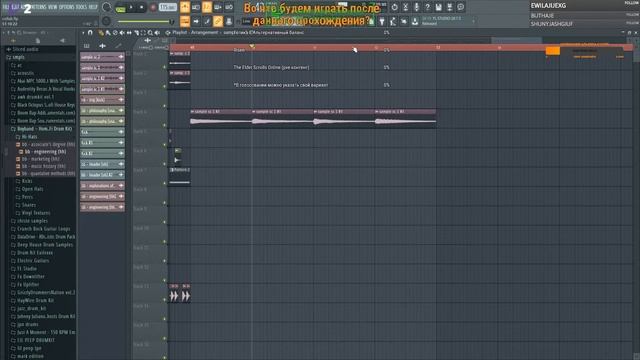Adjust the main pitch knob below volume
Viewport: 640px width, 360px height.
point(107,21)
